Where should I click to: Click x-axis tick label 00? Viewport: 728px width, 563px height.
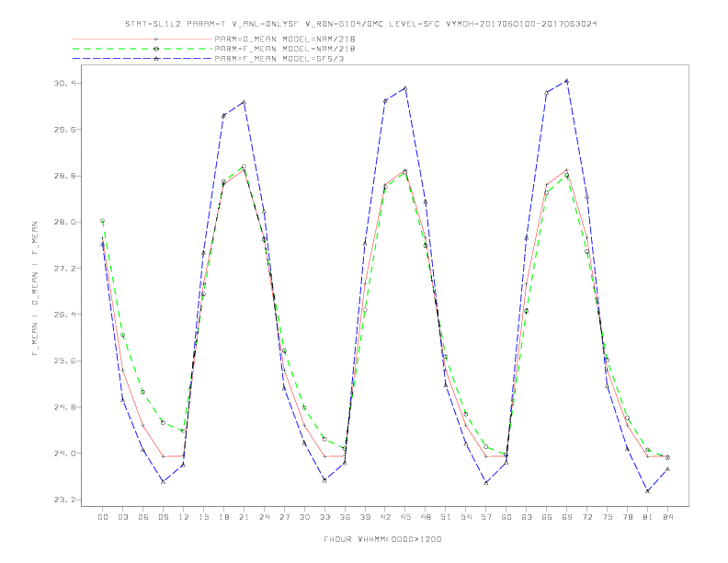(103, 517)
